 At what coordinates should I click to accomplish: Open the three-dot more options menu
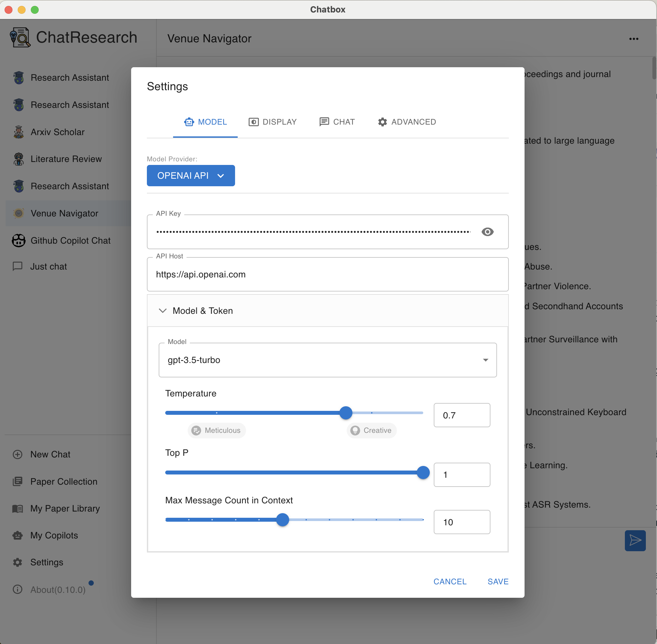[634, 39]
